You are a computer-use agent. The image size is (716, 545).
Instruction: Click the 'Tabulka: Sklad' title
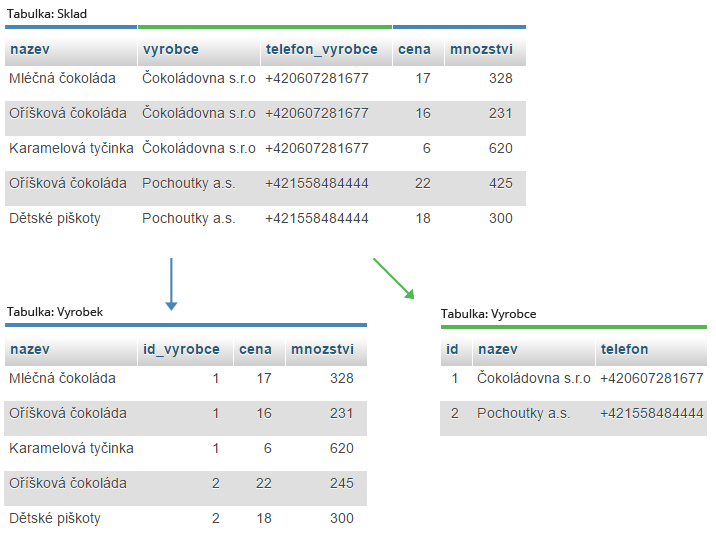(x=47, y=15)
